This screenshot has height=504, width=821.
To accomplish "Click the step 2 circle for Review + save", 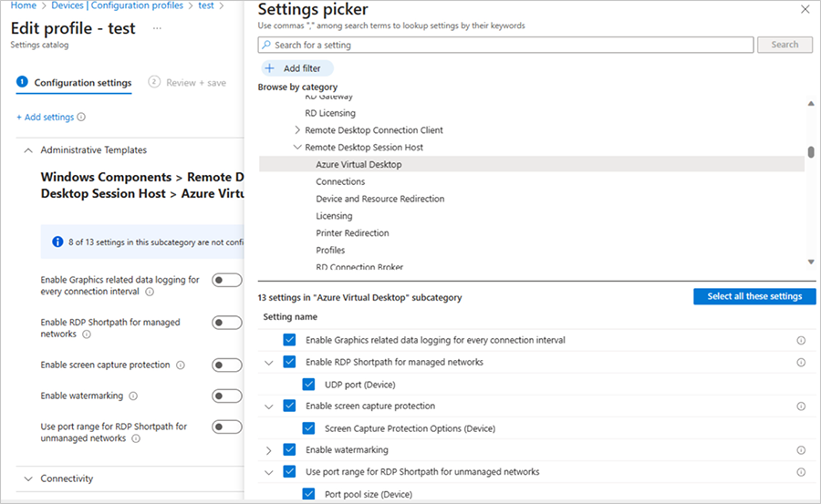I will point(154,82).
